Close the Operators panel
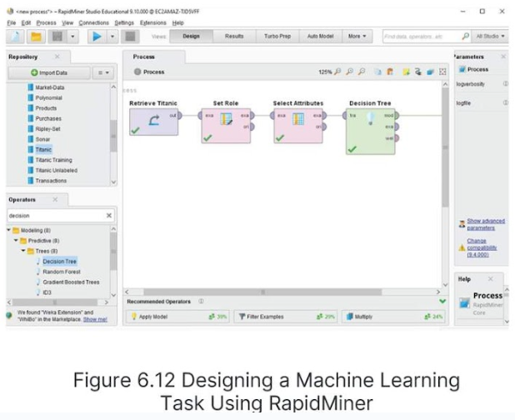The image size is (515, 420). (x=55, y=199)
